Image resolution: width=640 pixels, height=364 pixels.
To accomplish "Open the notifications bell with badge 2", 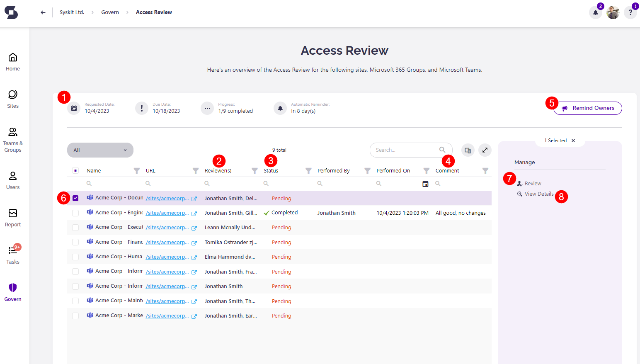I will tap(596, 12).
